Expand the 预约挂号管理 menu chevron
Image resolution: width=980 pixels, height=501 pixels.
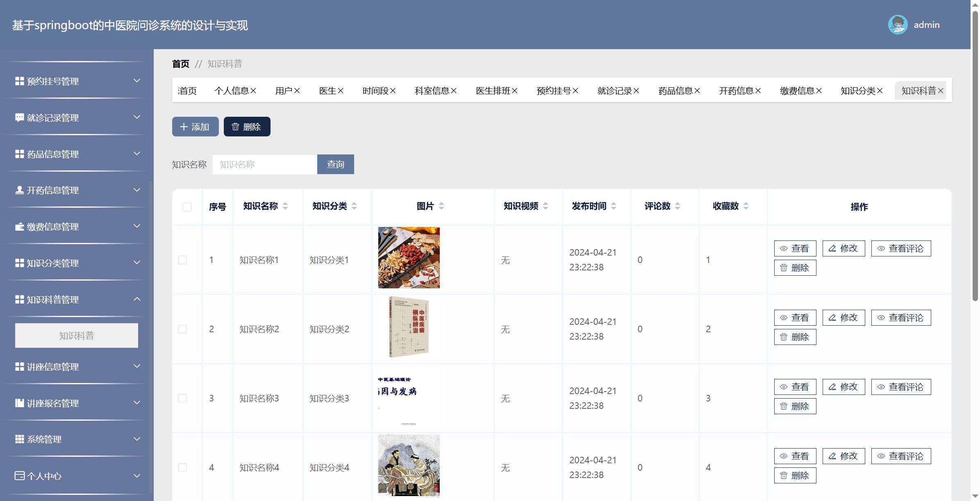pos(137,81)
